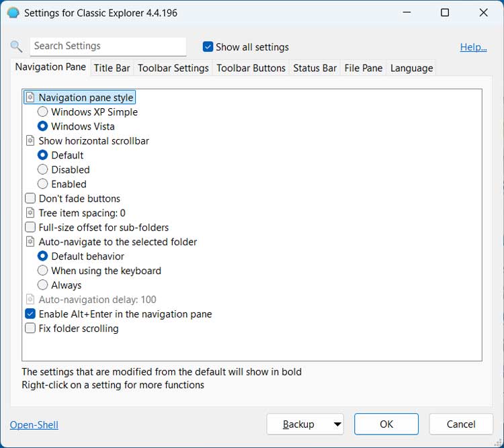Select Auto-navigate to the selected folder row

118,242
